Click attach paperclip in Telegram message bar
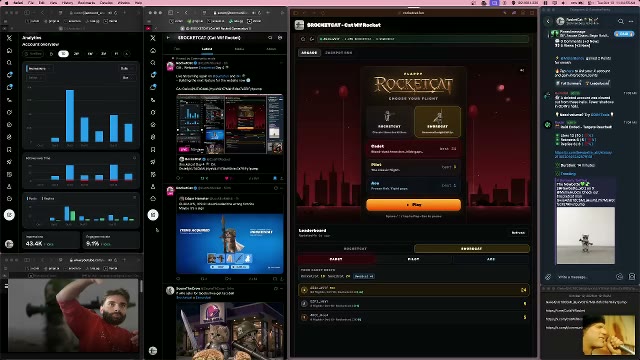 point(548,277)
